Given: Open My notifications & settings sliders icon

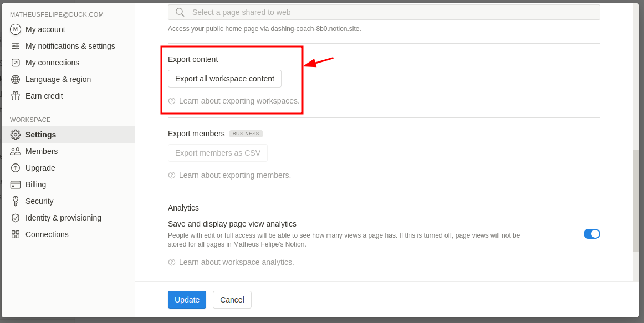Looking at the screenshot, I should (15, 46).
